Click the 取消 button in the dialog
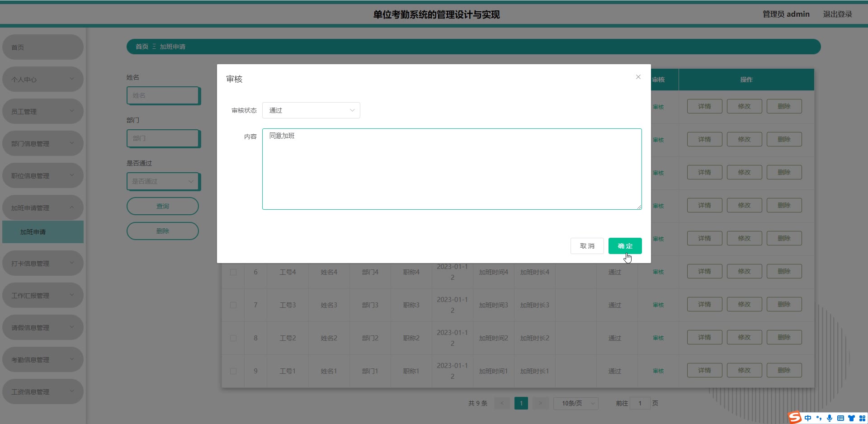This screenshot has height=424, width=868. tap(587, 246)
